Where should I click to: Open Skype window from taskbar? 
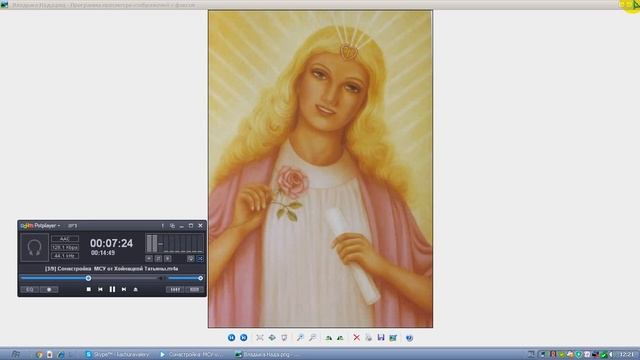[118, 355]
